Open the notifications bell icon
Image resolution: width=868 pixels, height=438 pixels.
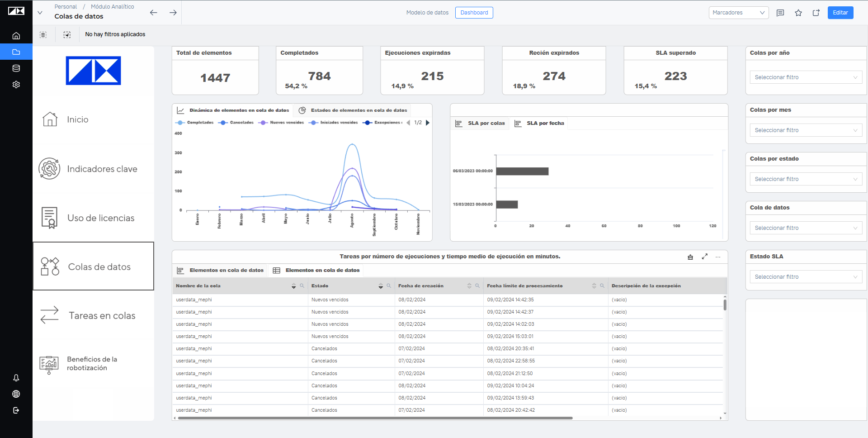(16, 378)
